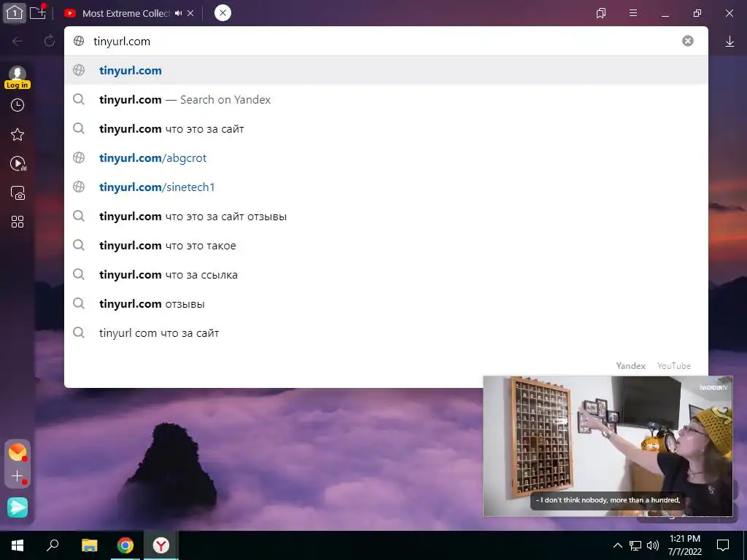Open Google Chrome from taskbar
This screenshot has height=560, width=747.
125,545
